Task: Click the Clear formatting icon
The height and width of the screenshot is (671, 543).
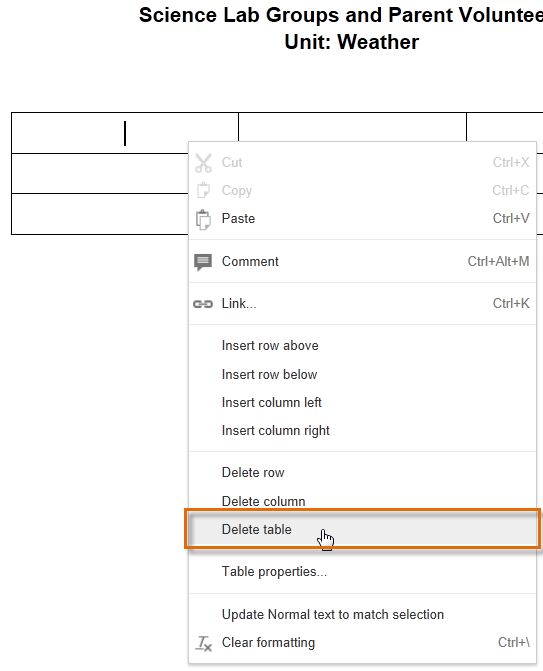Action: coord(204,643)
